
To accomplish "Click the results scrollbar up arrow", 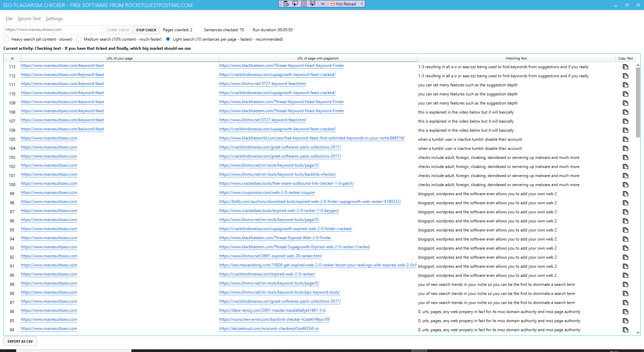I will point(638,65).
